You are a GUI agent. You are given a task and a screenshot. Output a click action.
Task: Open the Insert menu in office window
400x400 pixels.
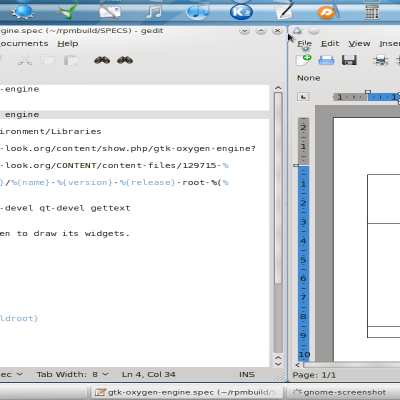pos(389,44)
